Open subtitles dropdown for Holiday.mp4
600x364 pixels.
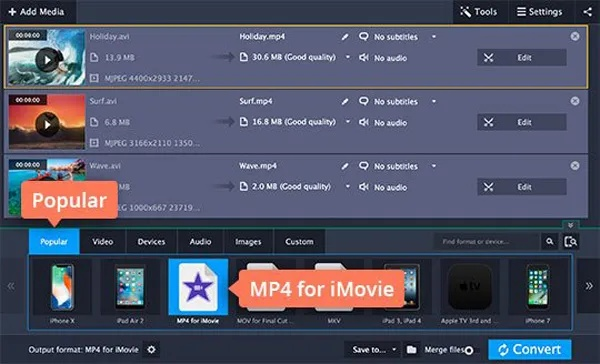point(434,37)
